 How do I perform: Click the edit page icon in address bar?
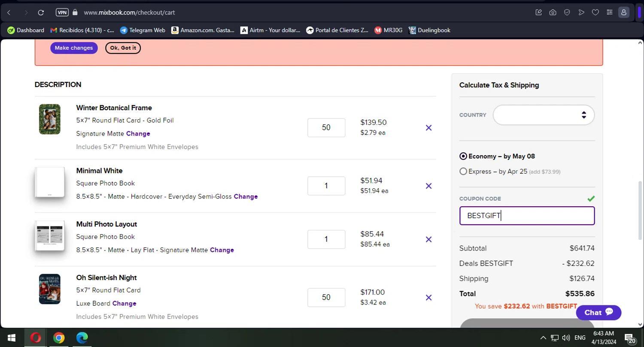[x=538, y=12]
